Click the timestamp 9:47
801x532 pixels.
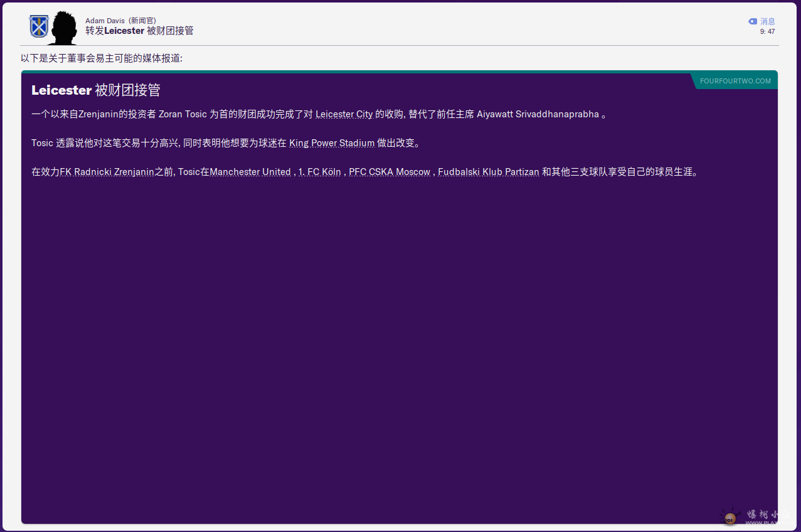coord(767,31)
